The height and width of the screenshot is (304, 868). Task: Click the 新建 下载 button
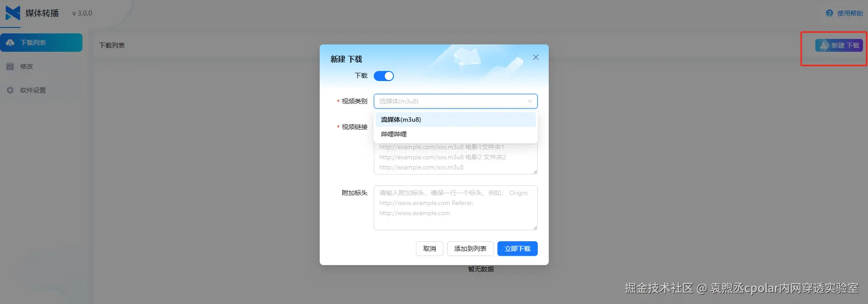[839, 45]
